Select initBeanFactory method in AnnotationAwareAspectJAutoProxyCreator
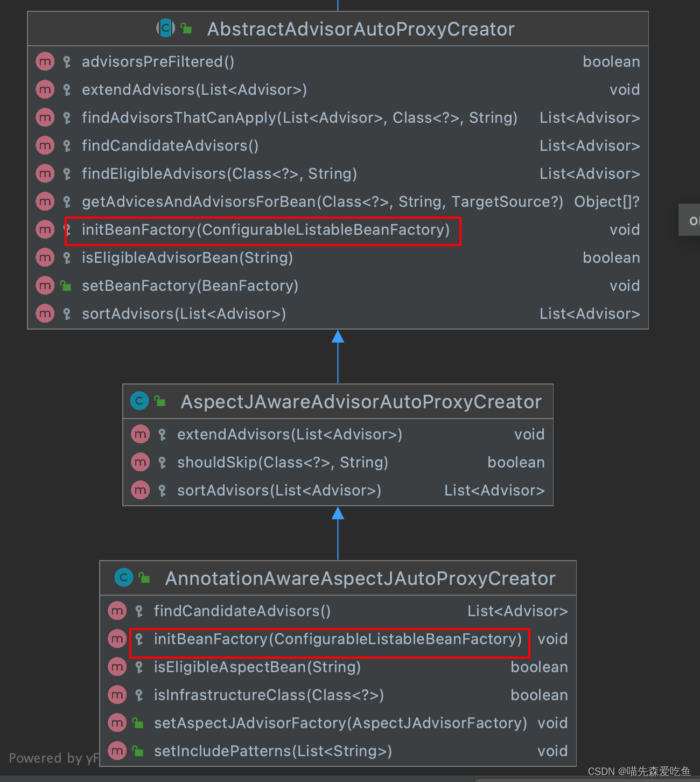This screenshot has width=700, height=782. click(x=338, y=639)
